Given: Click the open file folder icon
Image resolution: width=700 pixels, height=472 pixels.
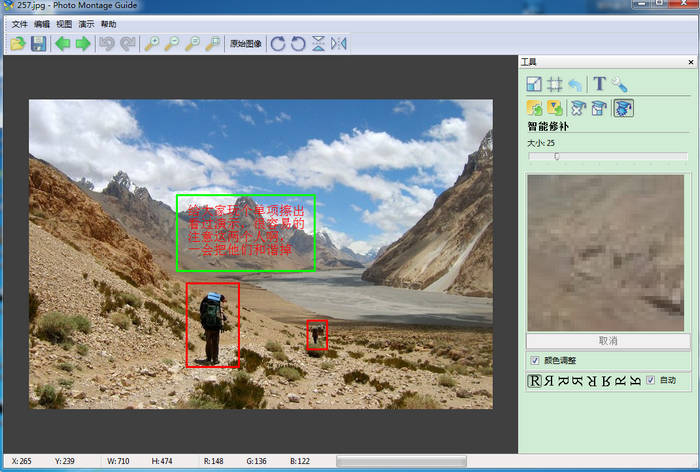Looking at the screenshot, I should [x=18, y=43].
